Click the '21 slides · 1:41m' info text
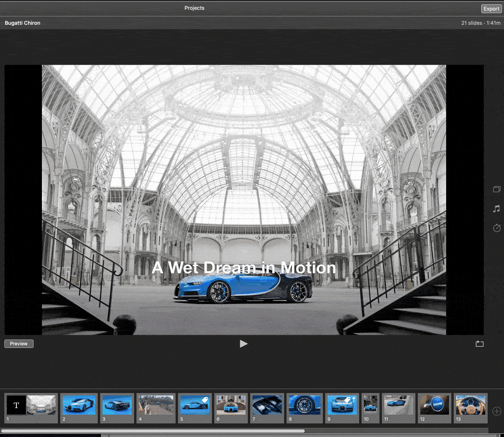504x437 pixels. 481,23
